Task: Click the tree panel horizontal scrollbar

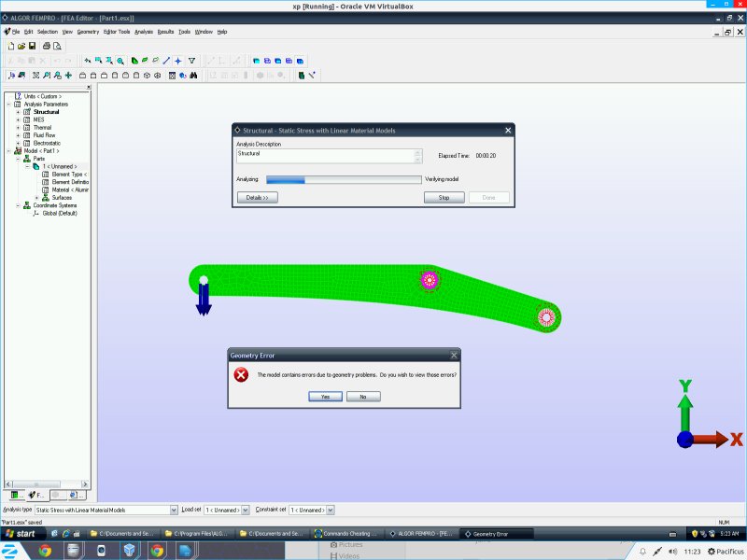Action: pyautogui.click(x=46, y=484)
